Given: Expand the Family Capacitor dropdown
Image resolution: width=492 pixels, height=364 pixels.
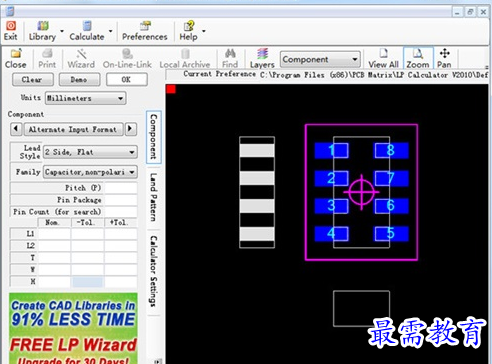Looking at the screenshot, I should pos(90,172).
